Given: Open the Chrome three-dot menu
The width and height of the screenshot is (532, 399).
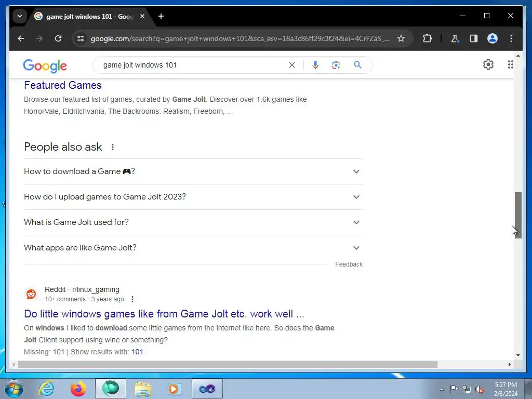Looking at the screenshot, I should [x=511, y=38].
